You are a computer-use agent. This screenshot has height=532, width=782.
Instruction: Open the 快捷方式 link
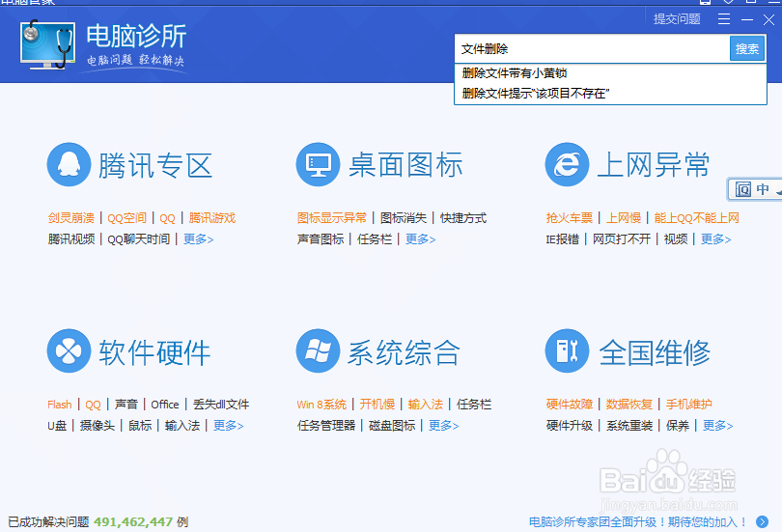[x=463, y=218]
